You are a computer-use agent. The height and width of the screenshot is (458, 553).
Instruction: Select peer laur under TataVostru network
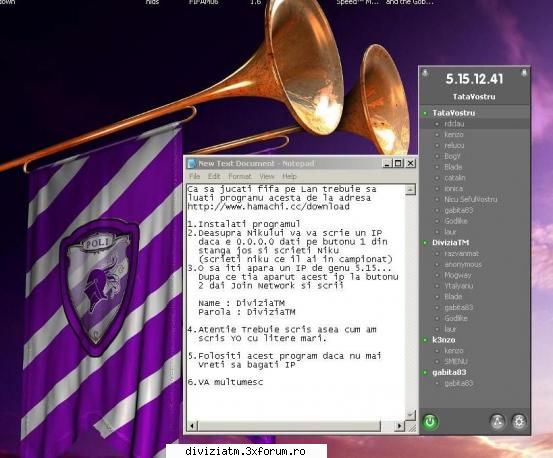tap(474, 232)
